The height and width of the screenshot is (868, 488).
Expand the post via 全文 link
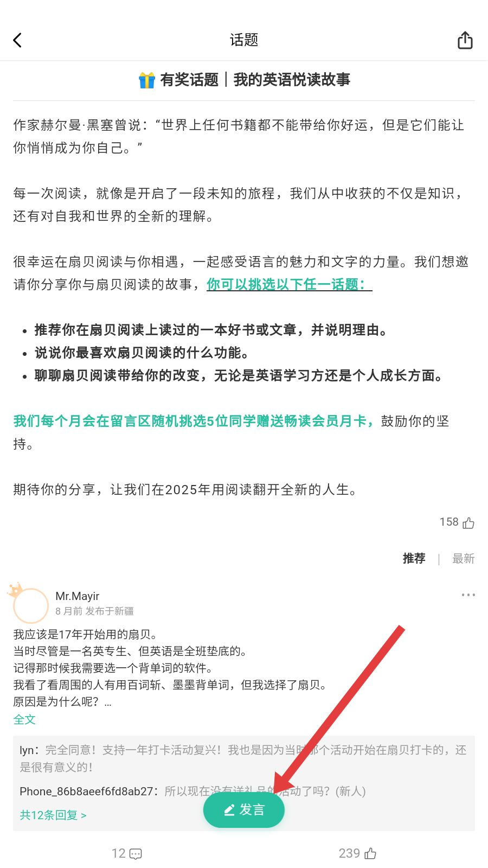(24, 719)
